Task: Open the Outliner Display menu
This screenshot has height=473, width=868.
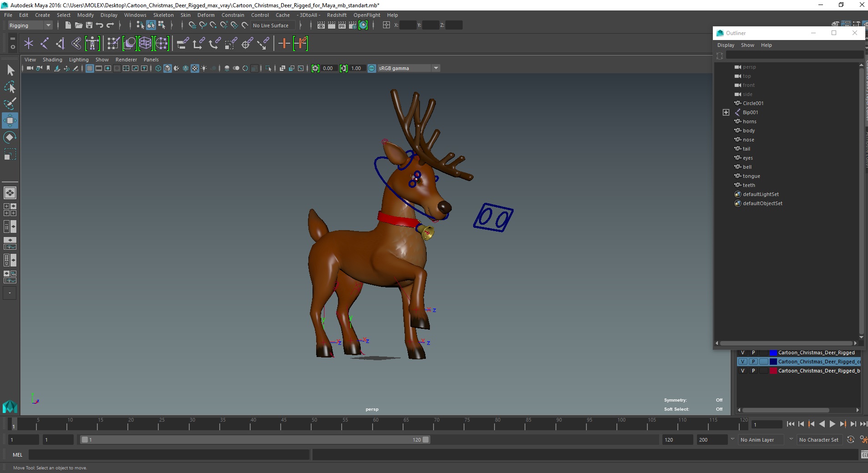Action: tap(726, 45)
